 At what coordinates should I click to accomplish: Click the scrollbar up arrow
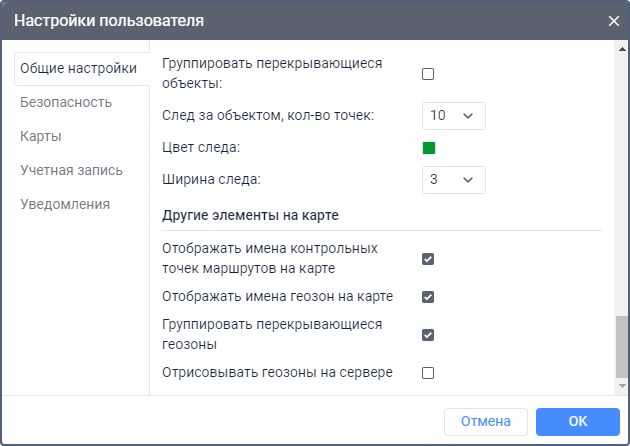(x=622, y=48)
